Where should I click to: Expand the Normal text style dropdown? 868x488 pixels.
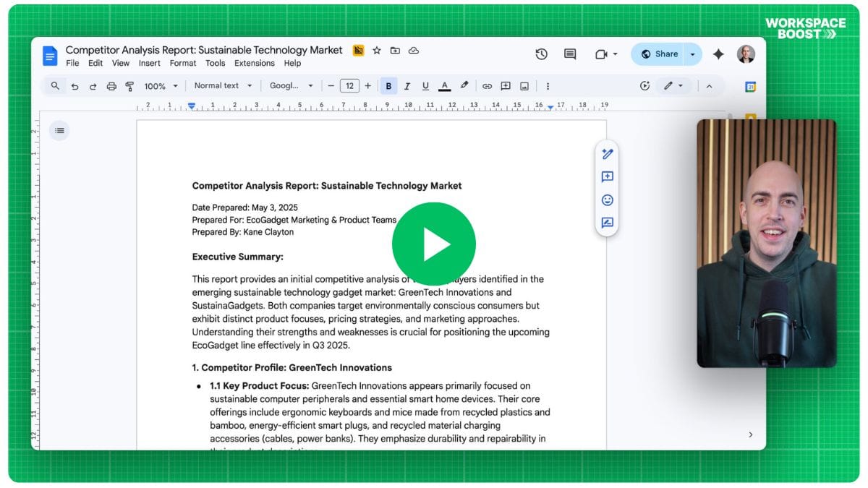click(223, 86)
